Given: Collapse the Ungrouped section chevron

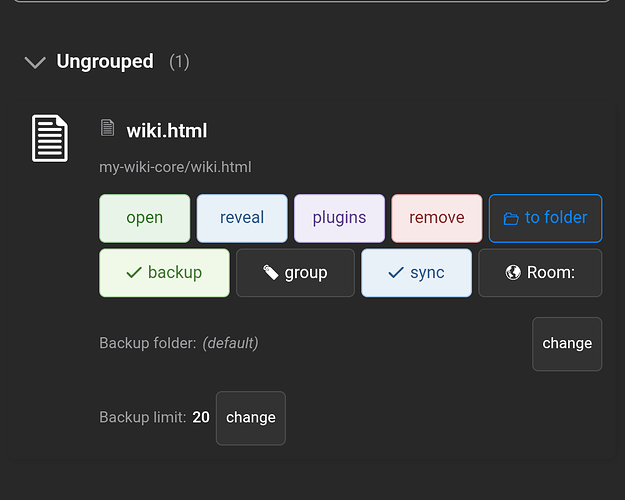Looking at the screenshot, I should [x=35, y=62].
